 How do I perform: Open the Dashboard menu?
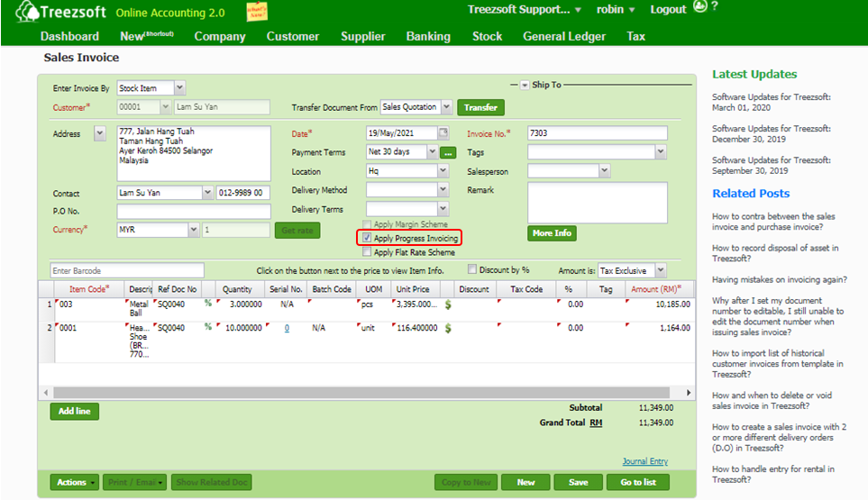(69, 37)
